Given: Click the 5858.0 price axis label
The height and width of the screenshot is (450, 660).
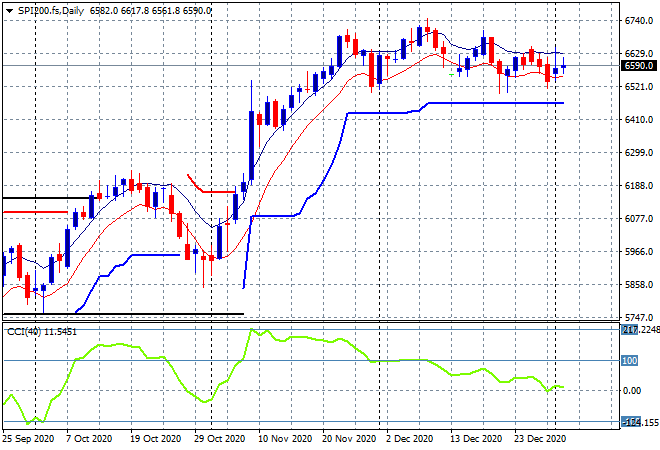Looking at the screenshot, I should [639, 285].
